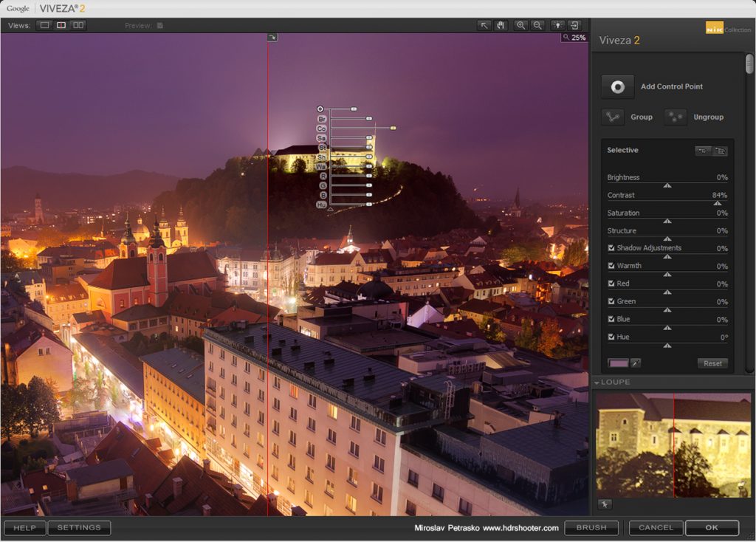Click the zoom out magnifier

point(538,25)
